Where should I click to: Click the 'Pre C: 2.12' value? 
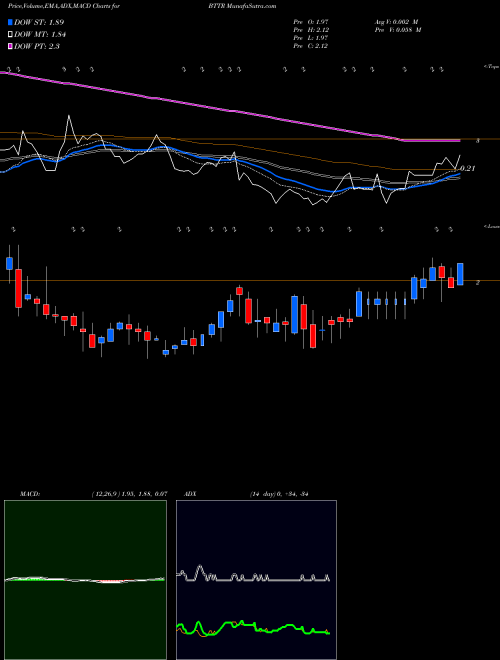[311, 46]
